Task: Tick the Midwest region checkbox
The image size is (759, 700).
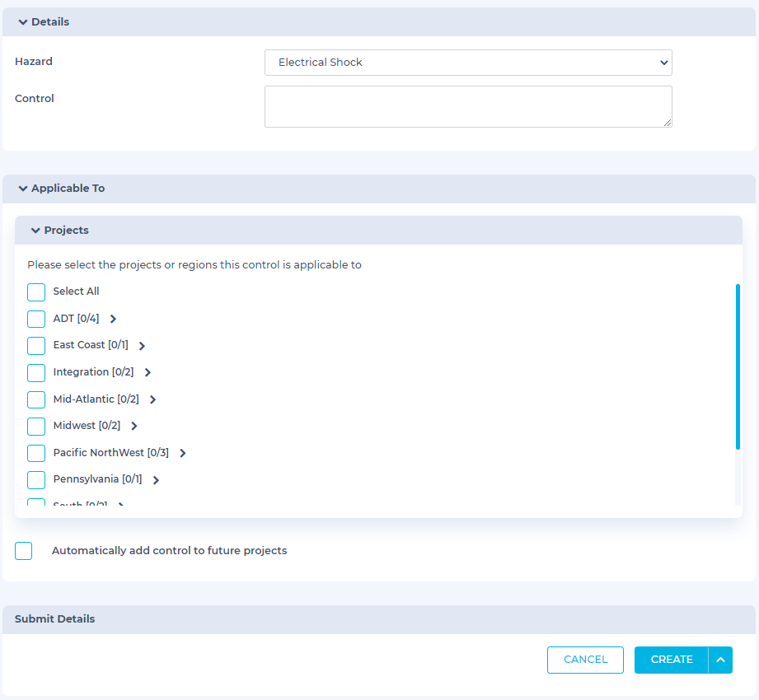Action: click(36, 427)
